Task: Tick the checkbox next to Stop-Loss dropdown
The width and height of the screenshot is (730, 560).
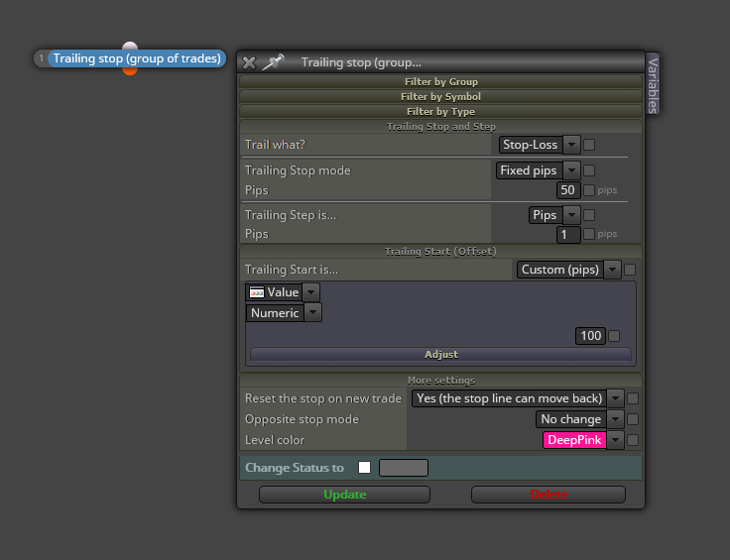Action: click(x=589, y=145)
